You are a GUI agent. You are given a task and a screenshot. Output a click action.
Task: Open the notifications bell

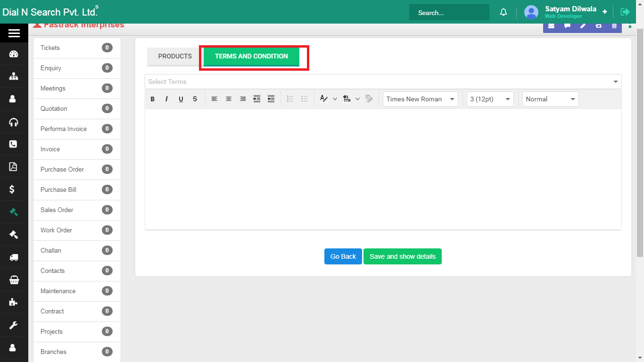(x=504, y=12)
